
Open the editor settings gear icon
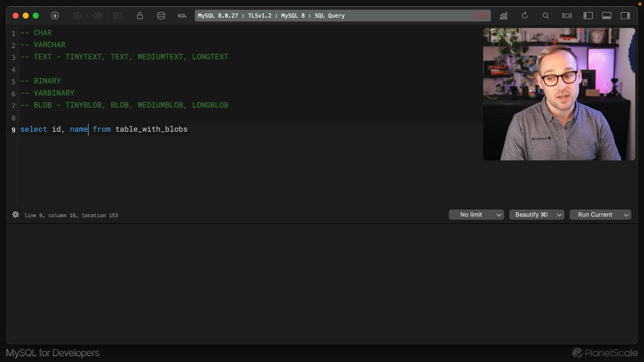tap(16, 215)
